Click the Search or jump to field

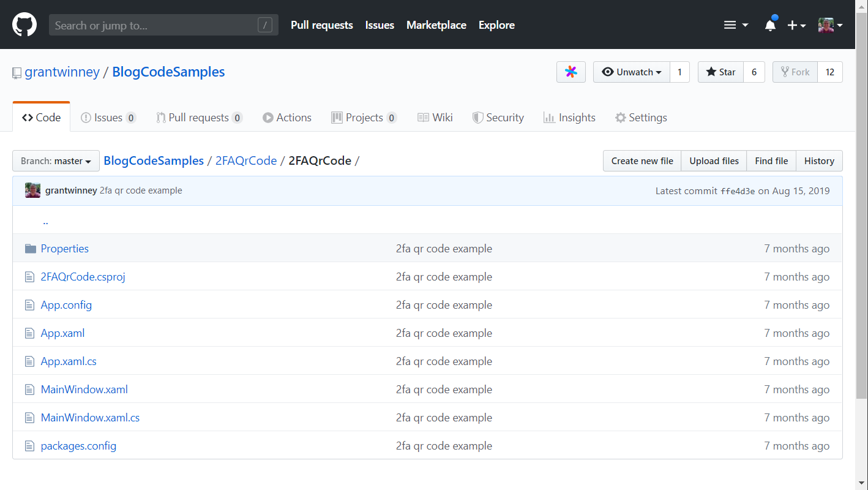click(155, 25)
